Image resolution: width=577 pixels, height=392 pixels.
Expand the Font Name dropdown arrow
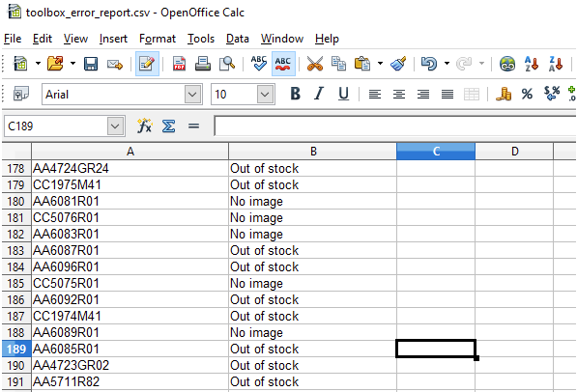tap(193, 95)
